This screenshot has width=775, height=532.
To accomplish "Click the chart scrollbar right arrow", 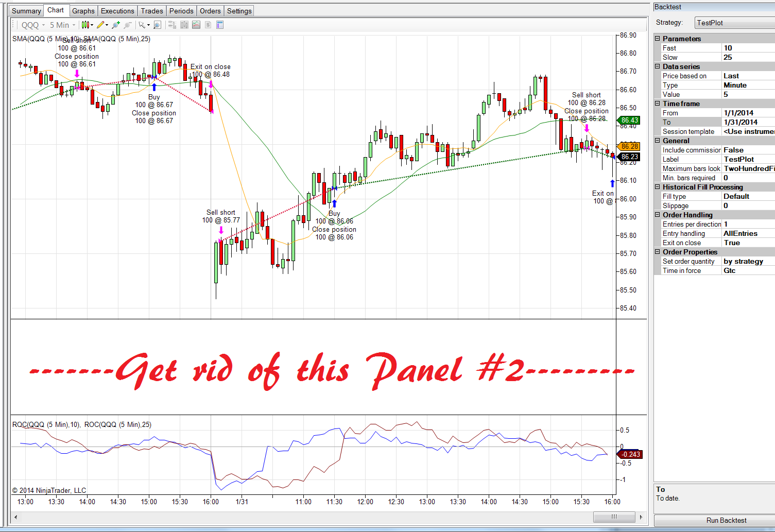I will 641,517.
